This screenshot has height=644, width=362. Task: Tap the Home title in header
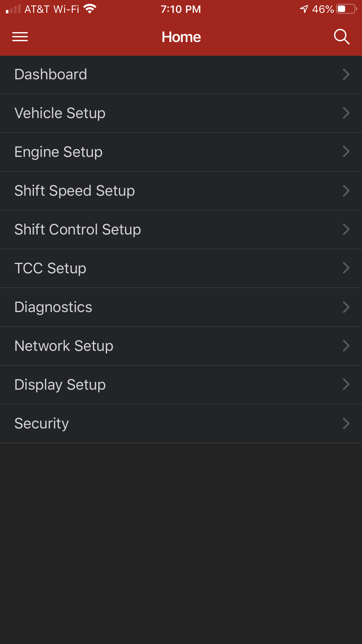(x=181, y=37)
